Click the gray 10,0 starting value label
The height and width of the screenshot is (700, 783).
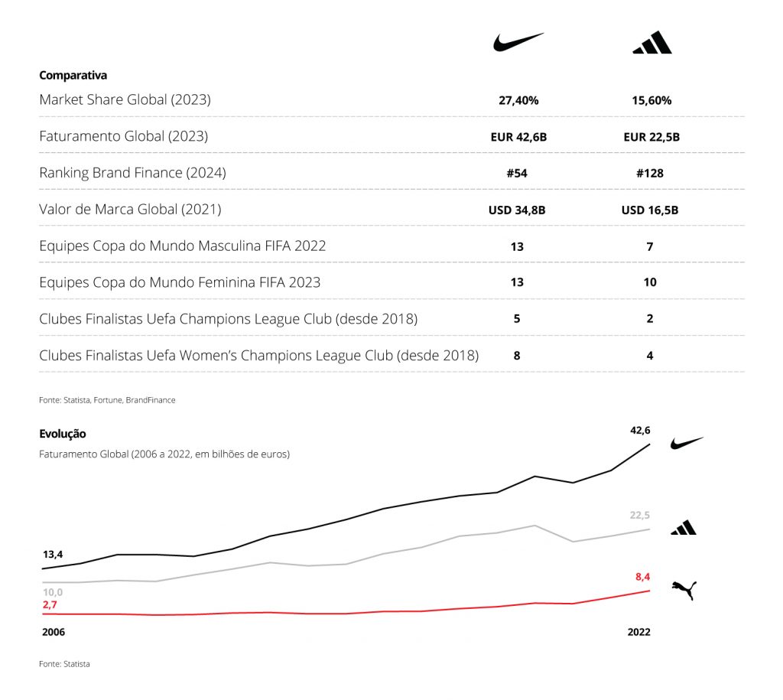click(52, 591)
